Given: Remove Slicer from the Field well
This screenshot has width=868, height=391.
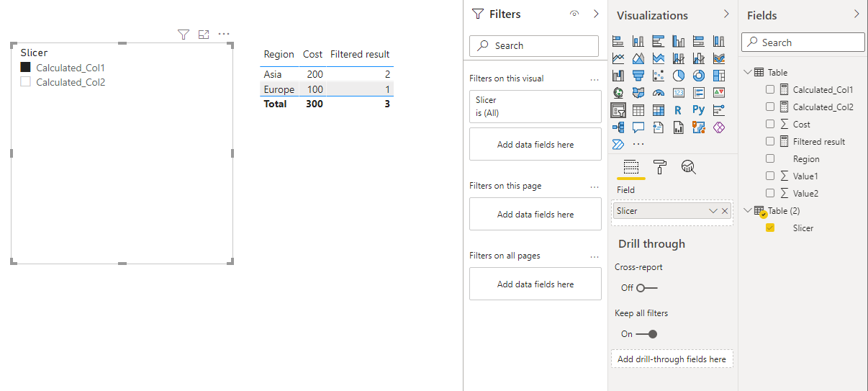Looking at the screenshot, I should pos(725,211).
